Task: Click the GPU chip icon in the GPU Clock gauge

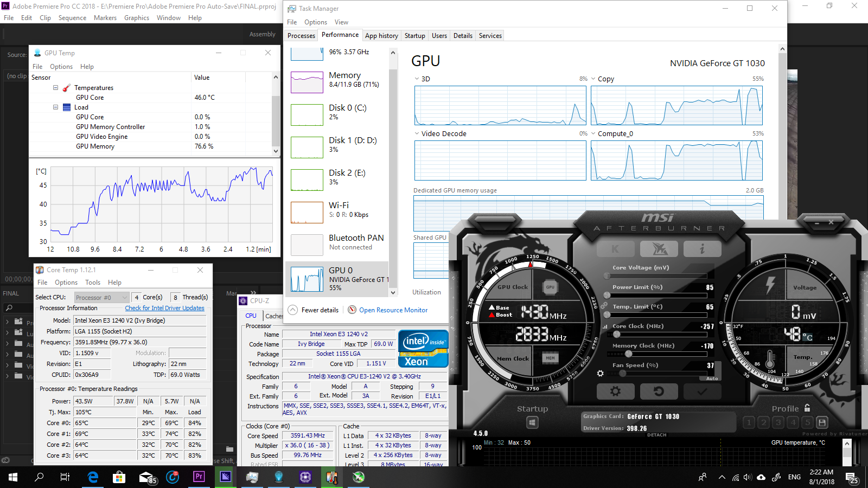Action: click(x=550, y=287)
